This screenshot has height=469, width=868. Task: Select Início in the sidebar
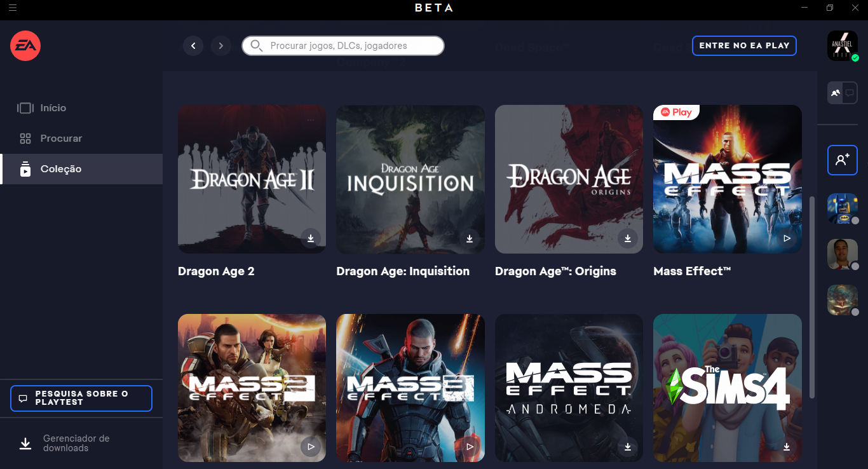(x=53, y=108)
